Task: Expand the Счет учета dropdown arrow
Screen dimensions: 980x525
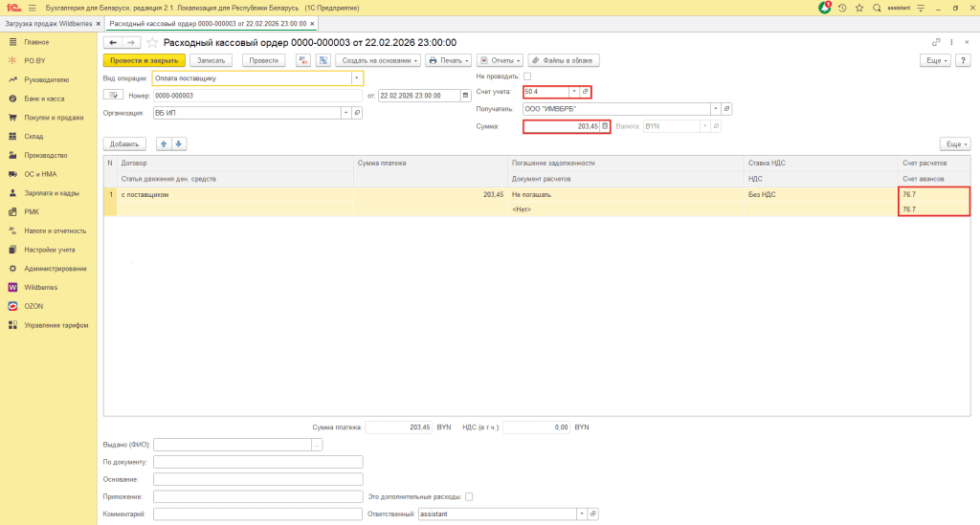Action: click(x=573, y=92)
